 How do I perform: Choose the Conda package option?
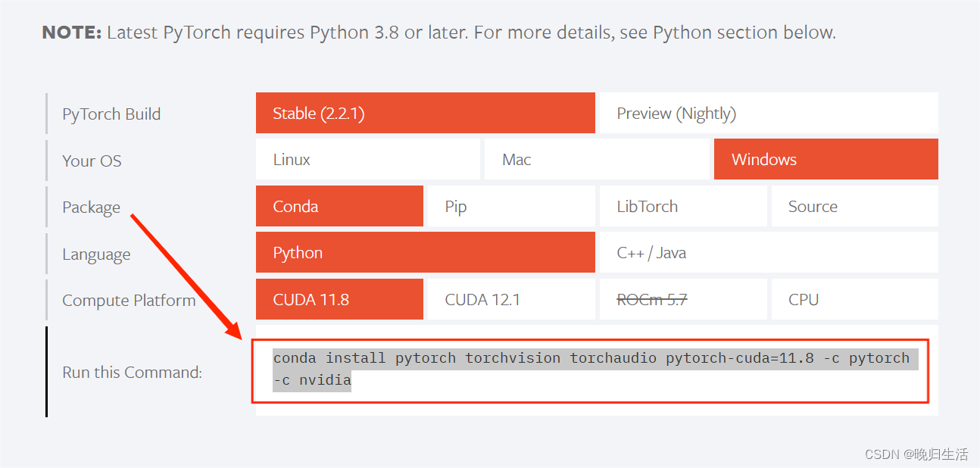point(339,206)
